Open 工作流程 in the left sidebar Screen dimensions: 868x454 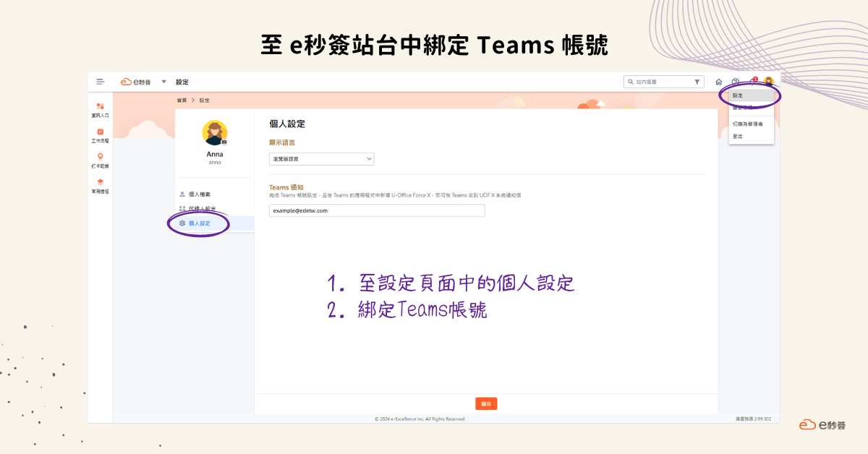101,135
